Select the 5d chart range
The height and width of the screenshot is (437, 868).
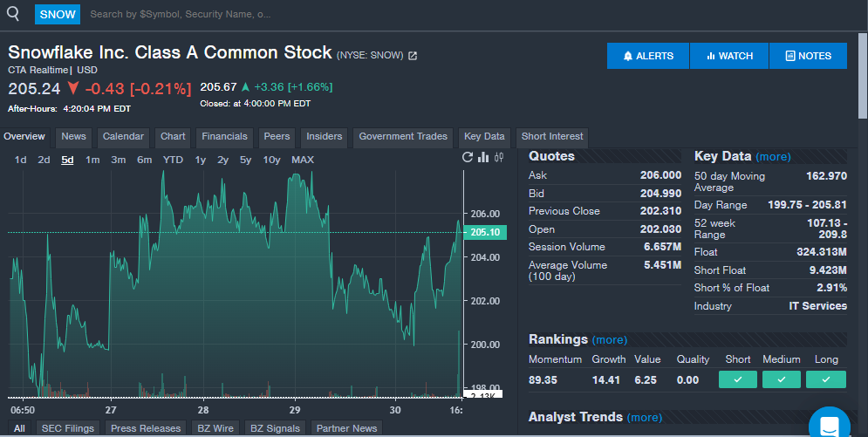click(67, 160)
